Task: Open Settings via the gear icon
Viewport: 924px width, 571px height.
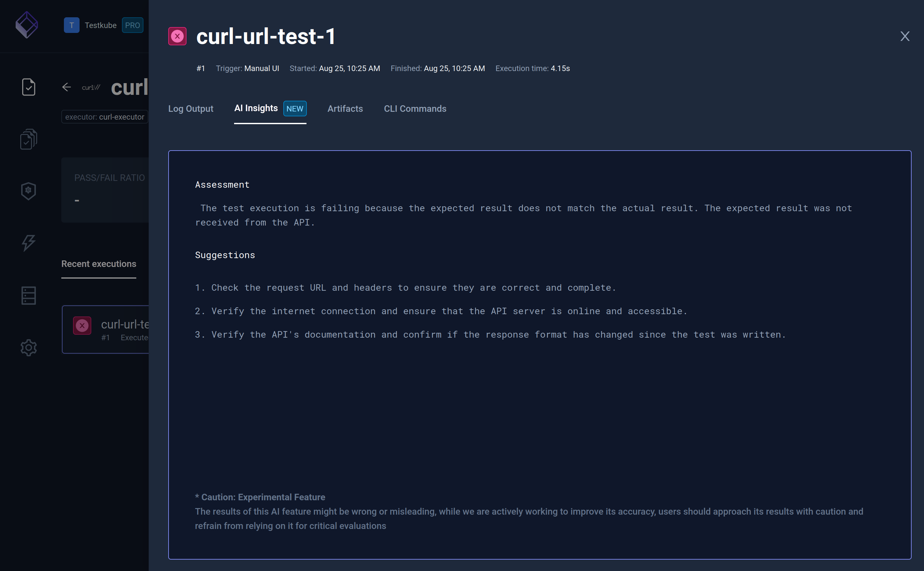Action: (28, 347)
